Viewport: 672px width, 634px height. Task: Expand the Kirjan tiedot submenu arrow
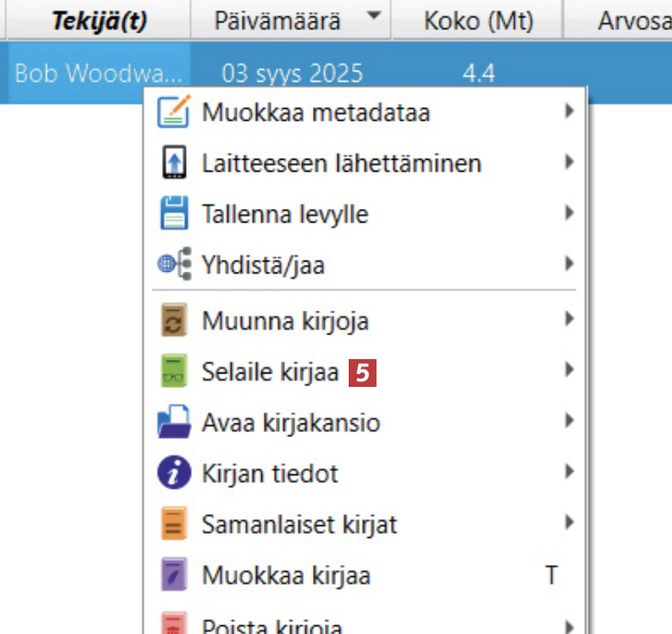(x=570, y=471)
